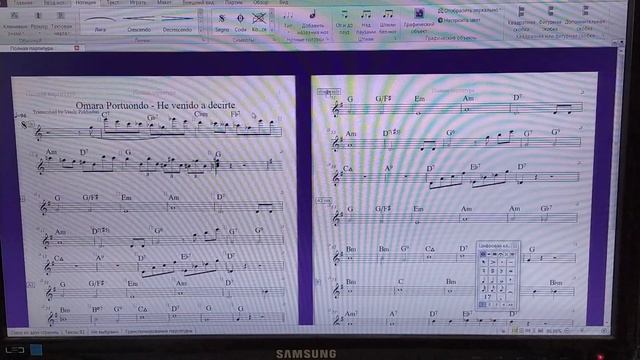Viewport: 640px width, 360px height.
Task: Switch to the Играть ribbon tab
Action: pyautogui.click(x=137, y=2)
